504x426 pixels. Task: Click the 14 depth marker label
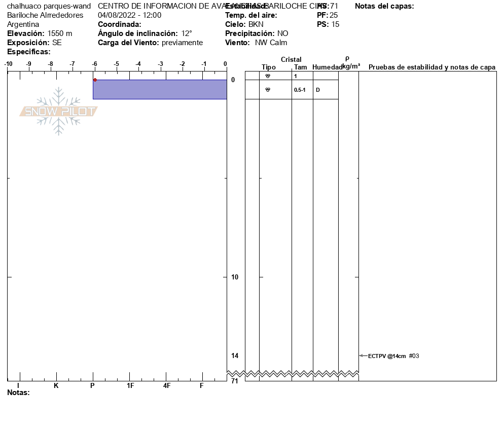(234, 356)
